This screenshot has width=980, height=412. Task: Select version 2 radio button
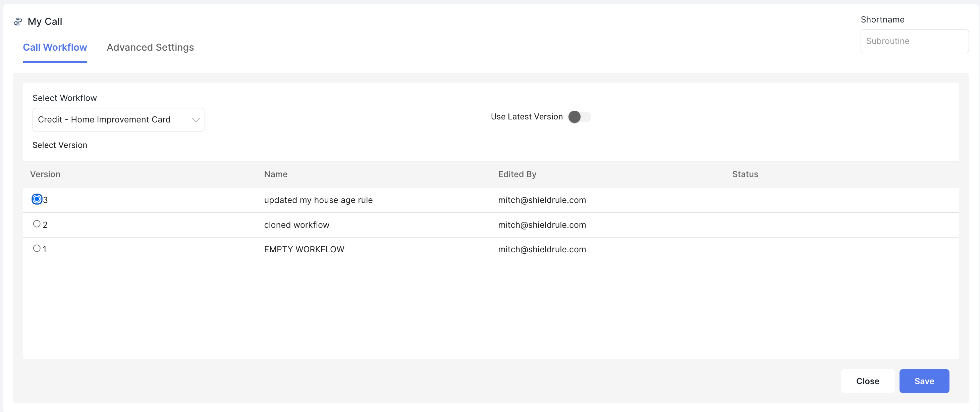(37, 224)
